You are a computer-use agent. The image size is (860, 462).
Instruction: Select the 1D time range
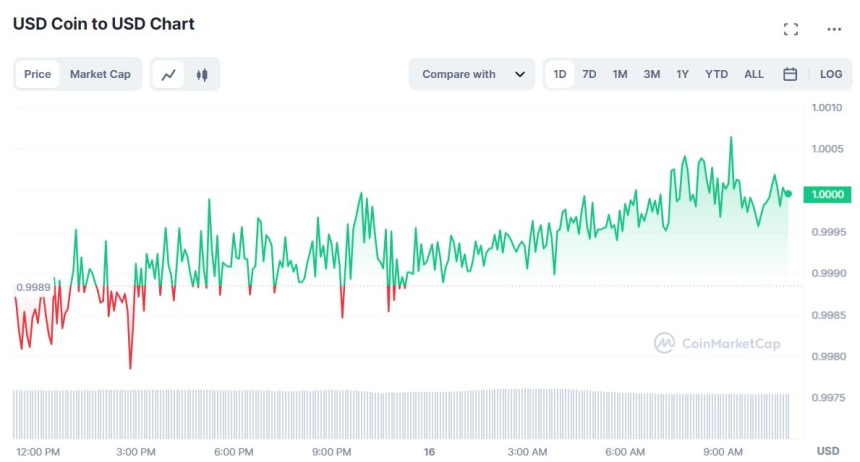[x=560, y=74]
